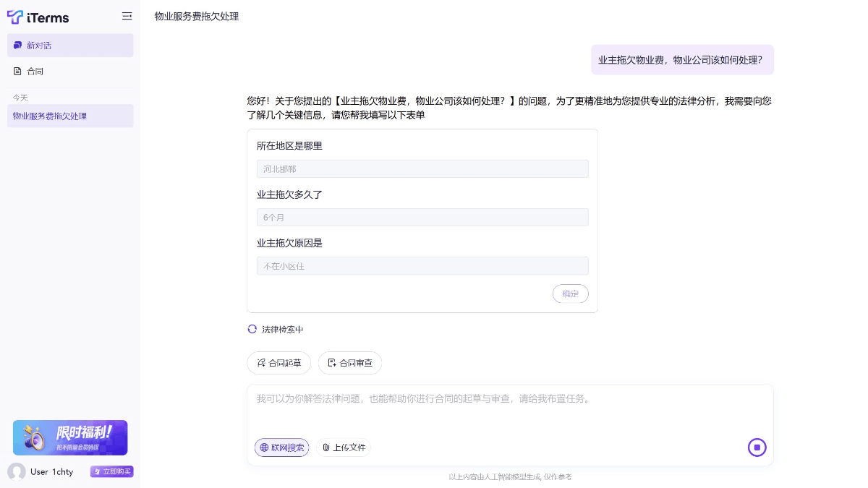Click the stop generation button icon

757,448
